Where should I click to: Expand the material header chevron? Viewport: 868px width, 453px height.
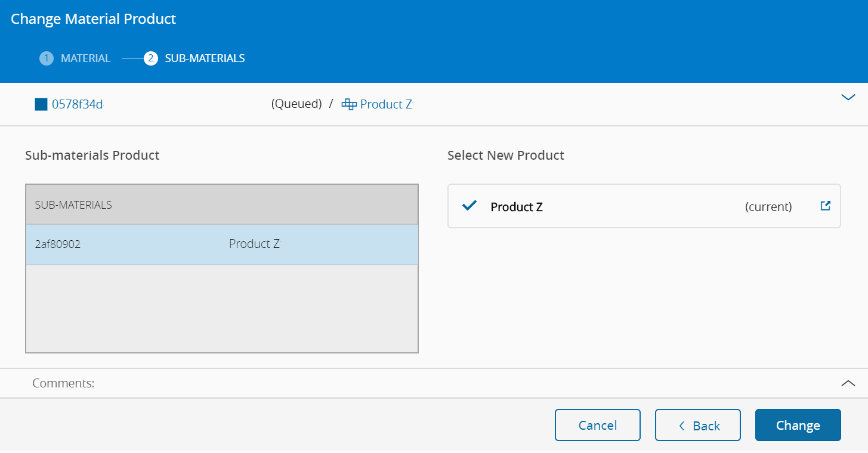tap(848, 97)
